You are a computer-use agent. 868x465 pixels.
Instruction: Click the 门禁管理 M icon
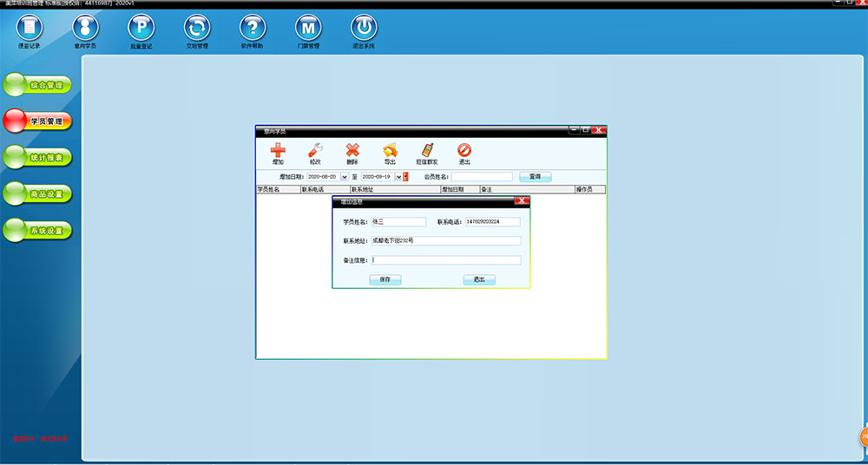(x=308, y=28)
